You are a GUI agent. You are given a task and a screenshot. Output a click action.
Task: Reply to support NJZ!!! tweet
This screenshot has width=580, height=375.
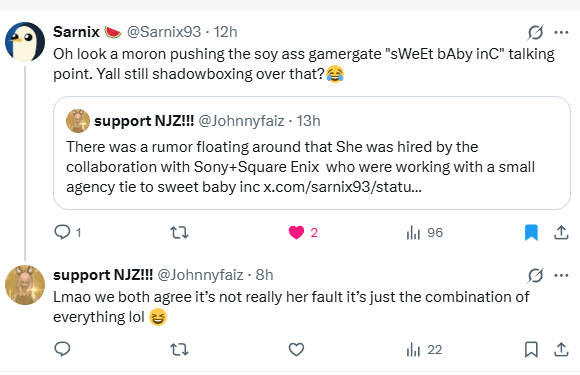[62, 349]
